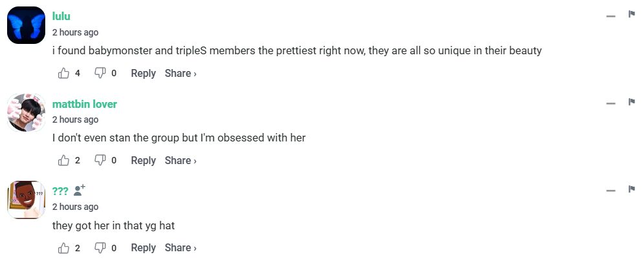
Task: Thumbs down the yg hat comment
Action: click(x=100, y=248)
